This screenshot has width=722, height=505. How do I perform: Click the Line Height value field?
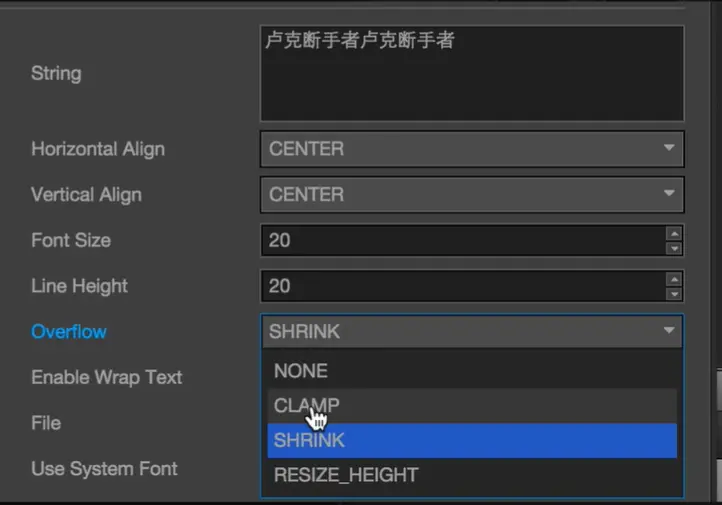[x=460, y=287]
